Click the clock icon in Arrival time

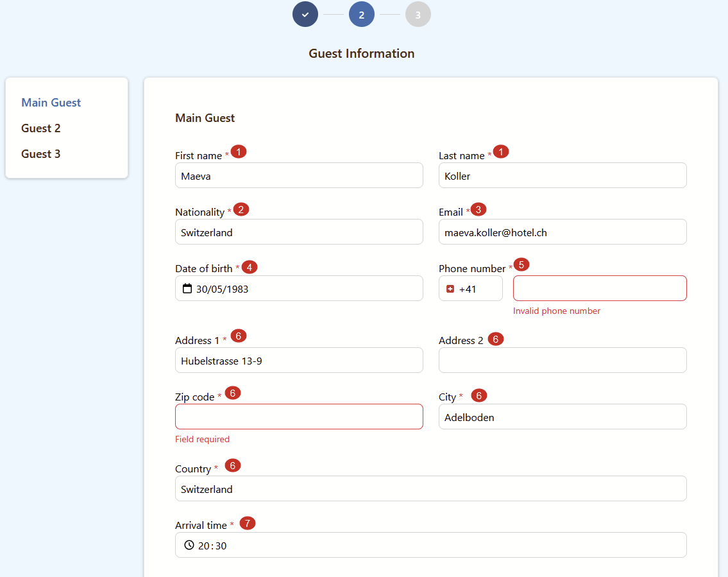pyautogui.click(x=189, y=545)
